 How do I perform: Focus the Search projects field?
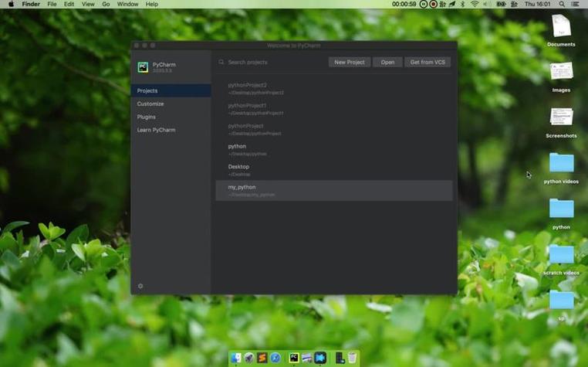274,62
